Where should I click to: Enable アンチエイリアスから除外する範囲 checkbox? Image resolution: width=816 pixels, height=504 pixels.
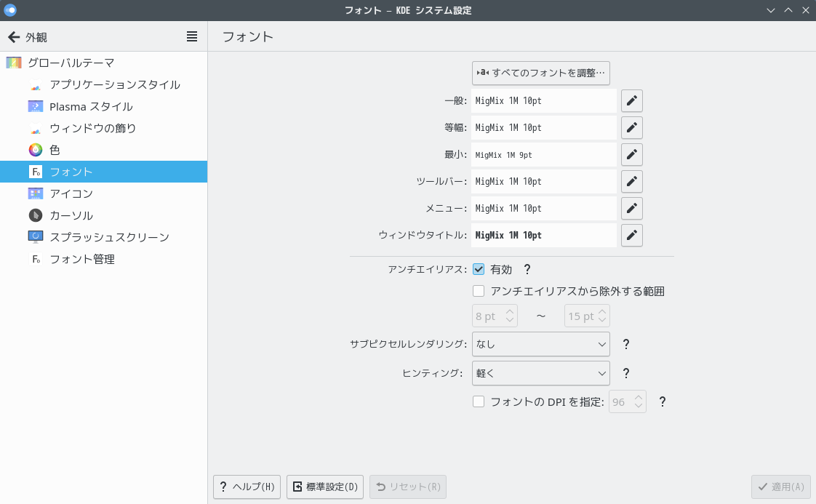coord(479,292)
